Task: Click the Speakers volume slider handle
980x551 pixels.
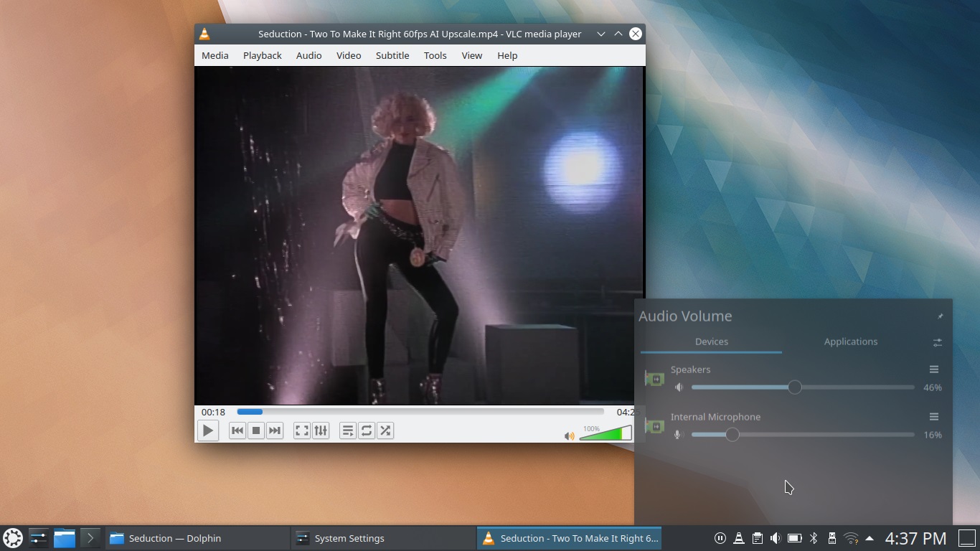Action: 795,387
